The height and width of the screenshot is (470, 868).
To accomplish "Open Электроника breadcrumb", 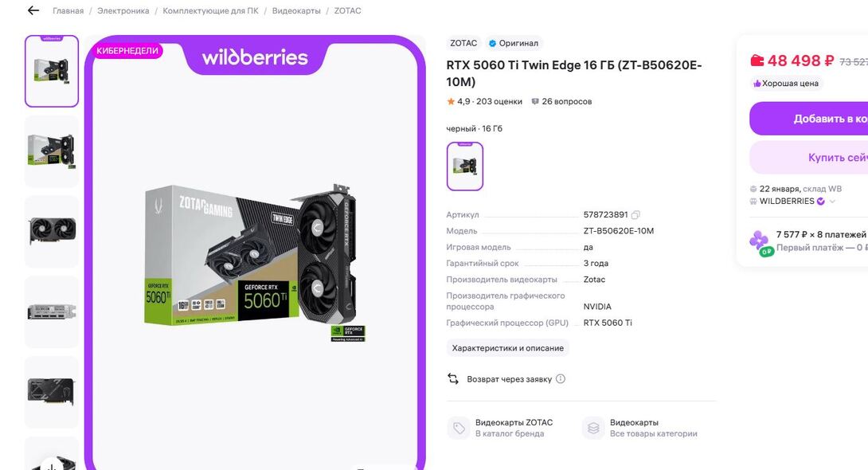I will (x=123, y=10).
